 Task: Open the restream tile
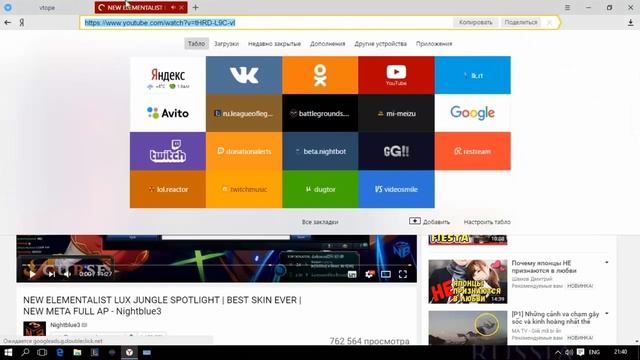[x=473, y=151]
